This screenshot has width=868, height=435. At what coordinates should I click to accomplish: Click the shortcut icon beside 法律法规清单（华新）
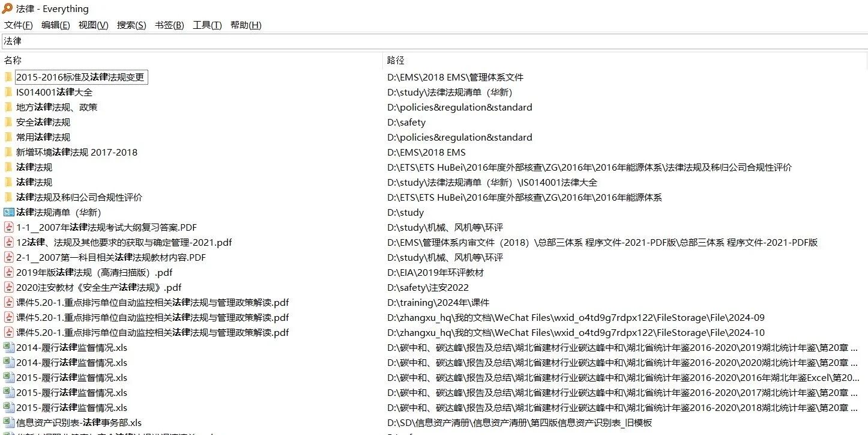coord(8,212)
